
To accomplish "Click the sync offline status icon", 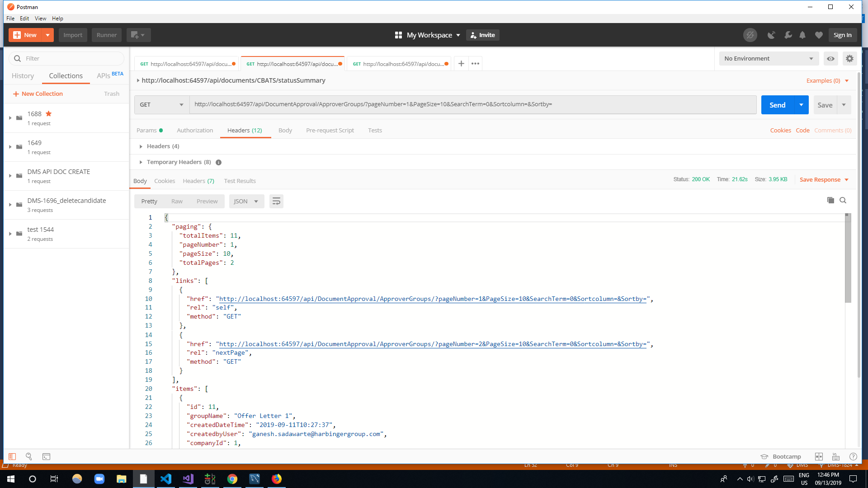I will pyautogui.click(x=750, y=35).
